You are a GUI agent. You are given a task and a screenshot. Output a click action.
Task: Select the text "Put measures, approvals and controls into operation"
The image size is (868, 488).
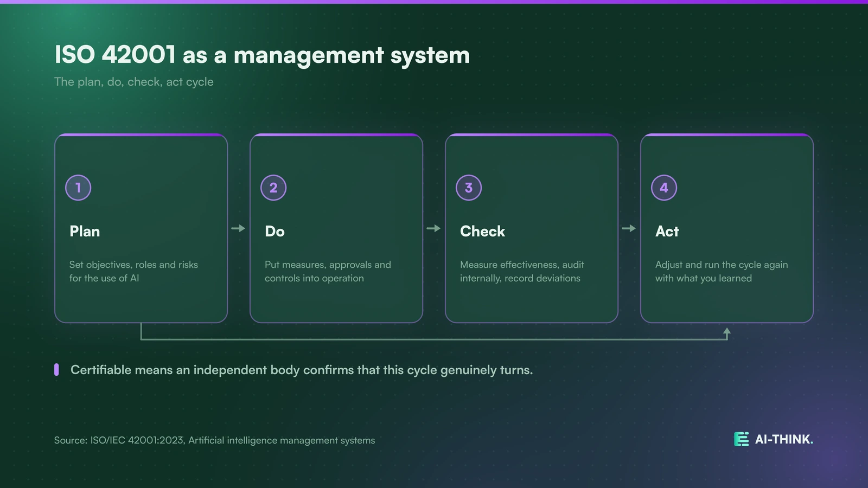[x=328, y=271]
